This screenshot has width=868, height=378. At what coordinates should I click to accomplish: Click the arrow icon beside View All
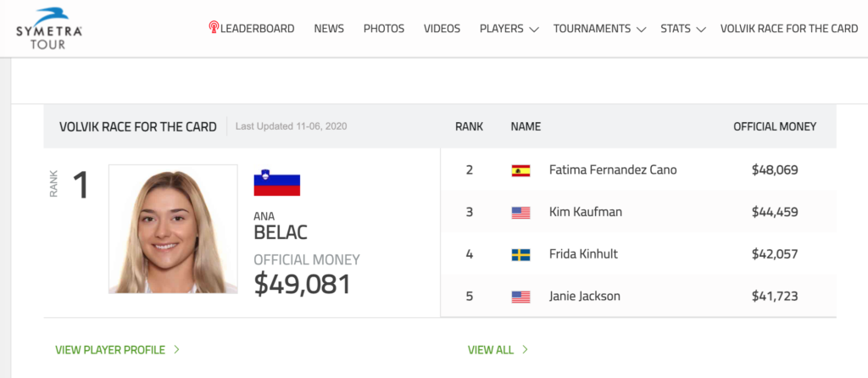(525, 350)
